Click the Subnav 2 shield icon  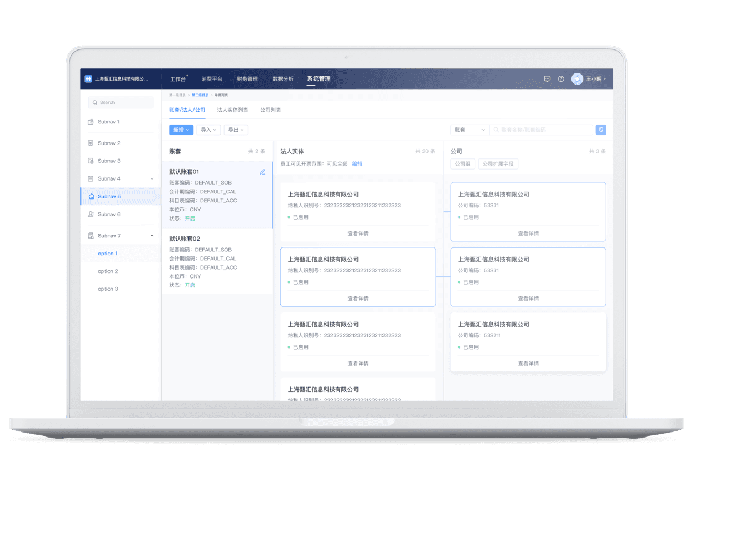coord(91,143)
